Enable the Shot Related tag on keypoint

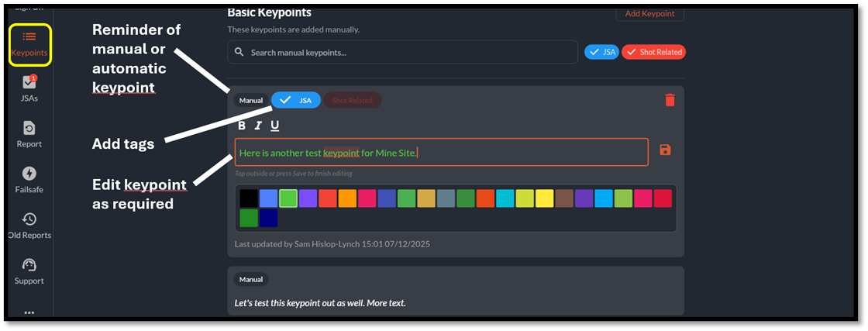coord(352,100)
